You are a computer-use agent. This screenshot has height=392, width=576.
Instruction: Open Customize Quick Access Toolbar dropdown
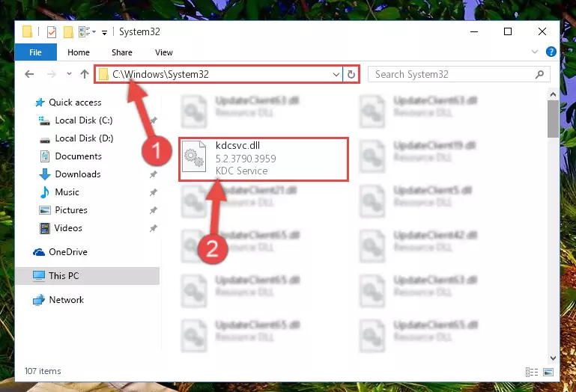click(104, 33)
